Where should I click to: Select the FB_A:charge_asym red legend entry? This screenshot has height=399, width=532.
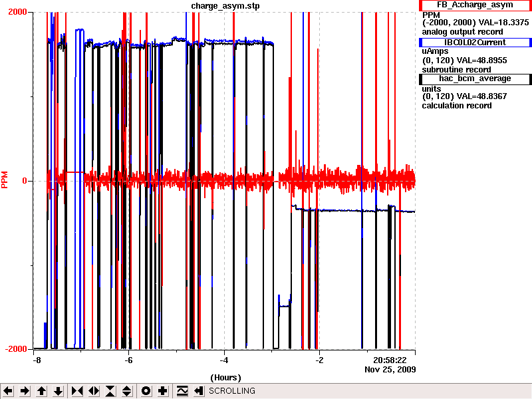475,5
